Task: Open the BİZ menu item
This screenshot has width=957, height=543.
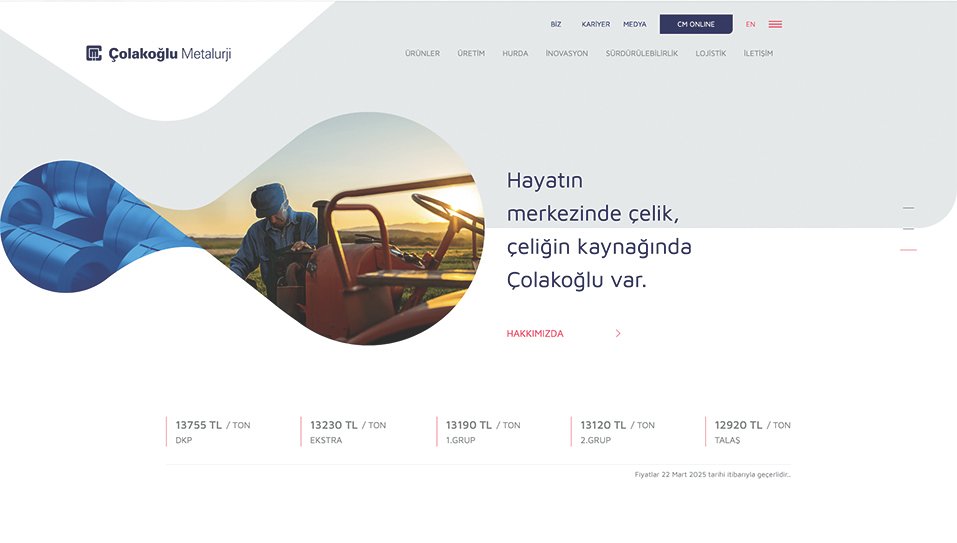Action: click(x=555, y=24)
